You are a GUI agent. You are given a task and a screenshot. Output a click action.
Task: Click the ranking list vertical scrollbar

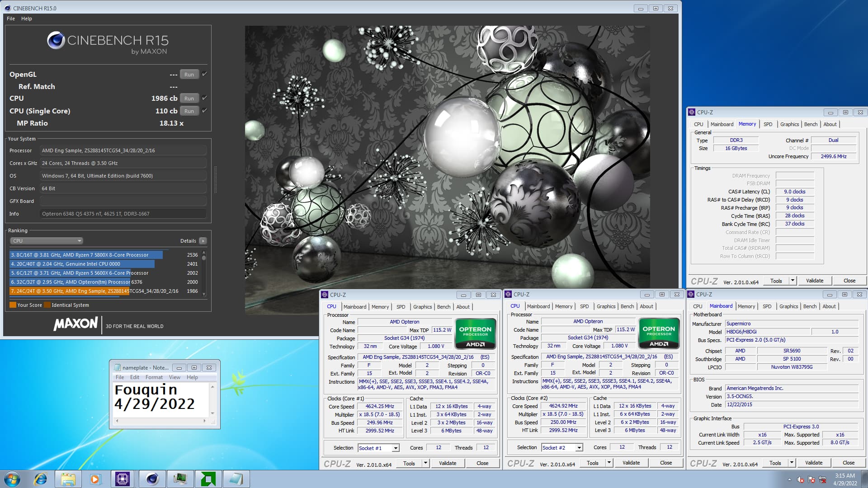pyautogui.click(x=204, y=273)
